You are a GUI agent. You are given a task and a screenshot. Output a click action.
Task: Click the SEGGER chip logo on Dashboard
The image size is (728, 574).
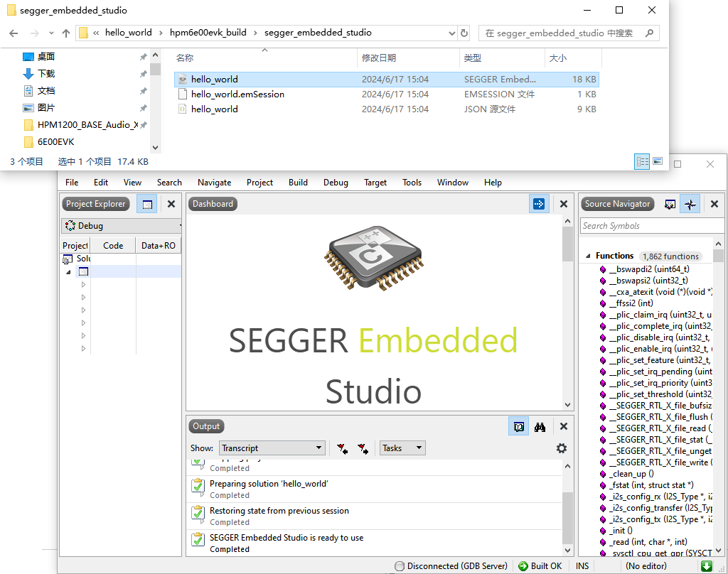(374, 259)
